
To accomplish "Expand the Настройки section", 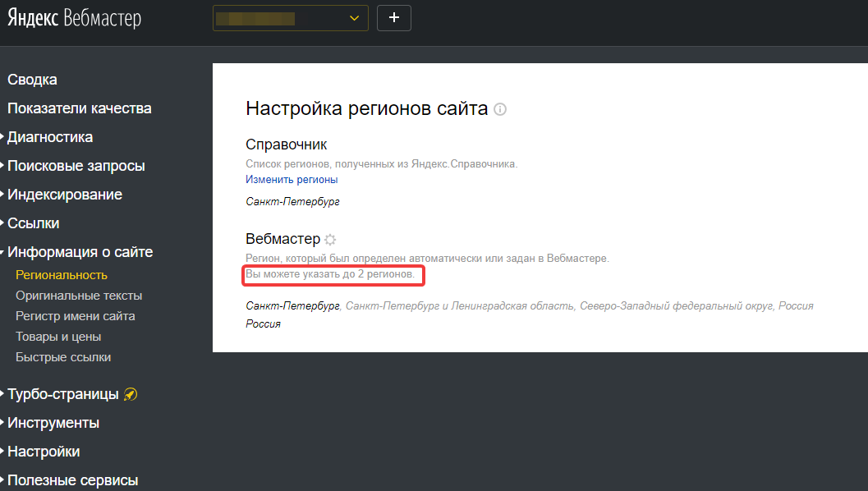I will pyautogui.click(x=44, y=452).
